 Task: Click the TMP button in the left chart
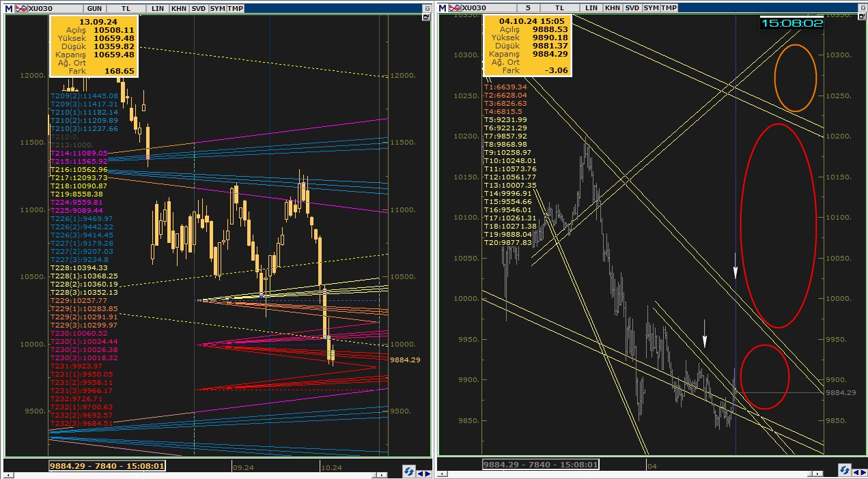tap(235, 8)
